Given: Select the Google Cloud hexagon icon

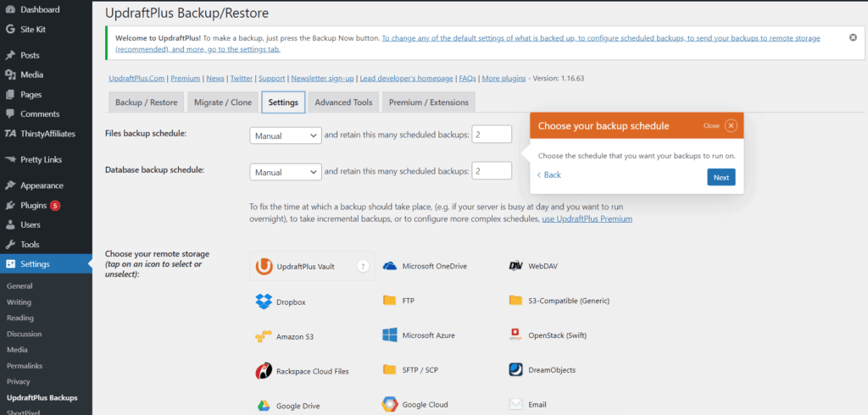Looking at the screenshot, I should pos(390,405).
